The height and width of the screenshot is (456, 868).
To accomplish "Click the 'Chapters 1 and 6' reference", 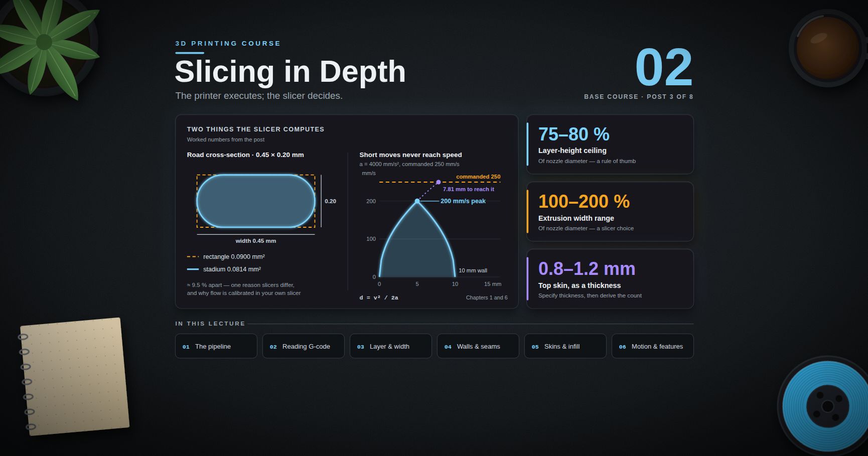I will tap(487, 297).
